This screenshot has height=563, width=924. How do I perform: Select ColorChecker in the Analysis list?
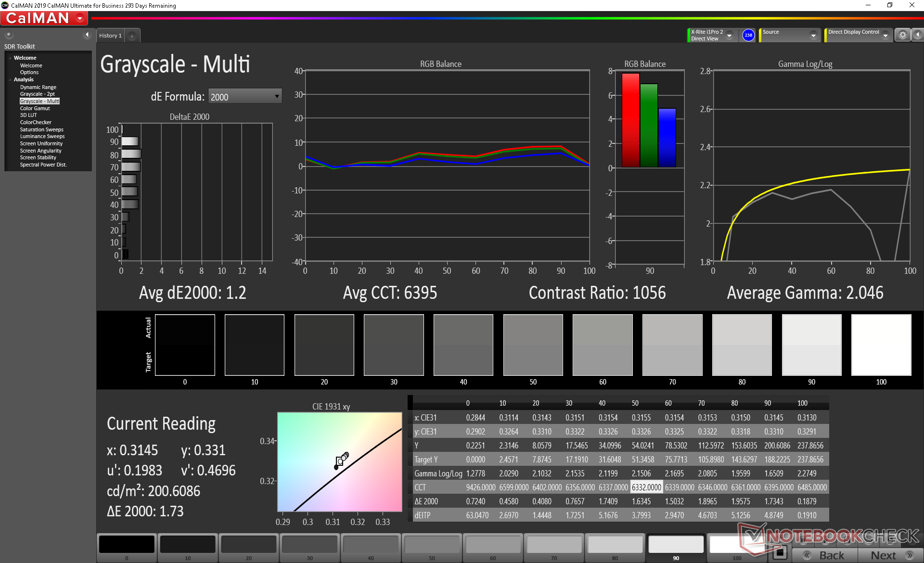(x=36, y=122)
